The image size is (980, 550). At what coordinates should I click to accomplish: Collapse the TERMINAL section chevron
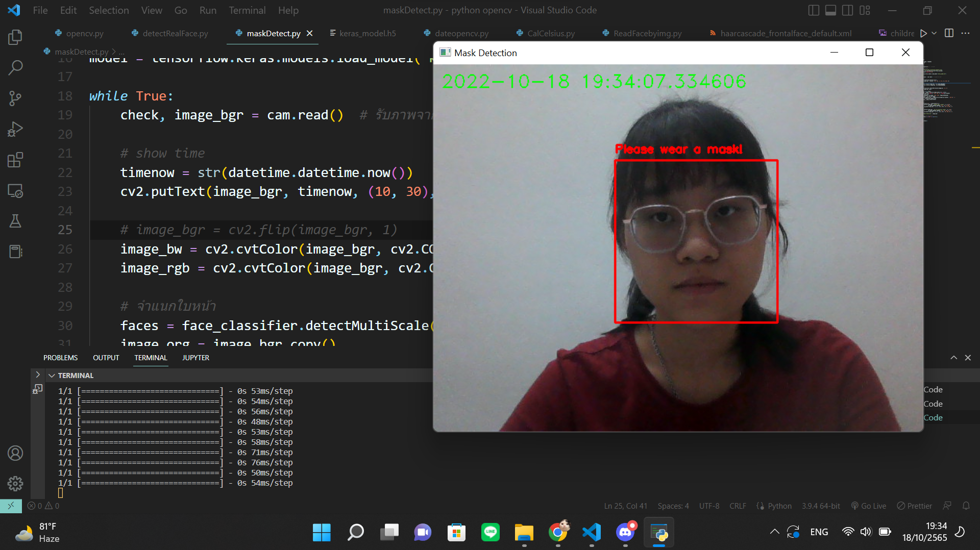tap(51, 375)
